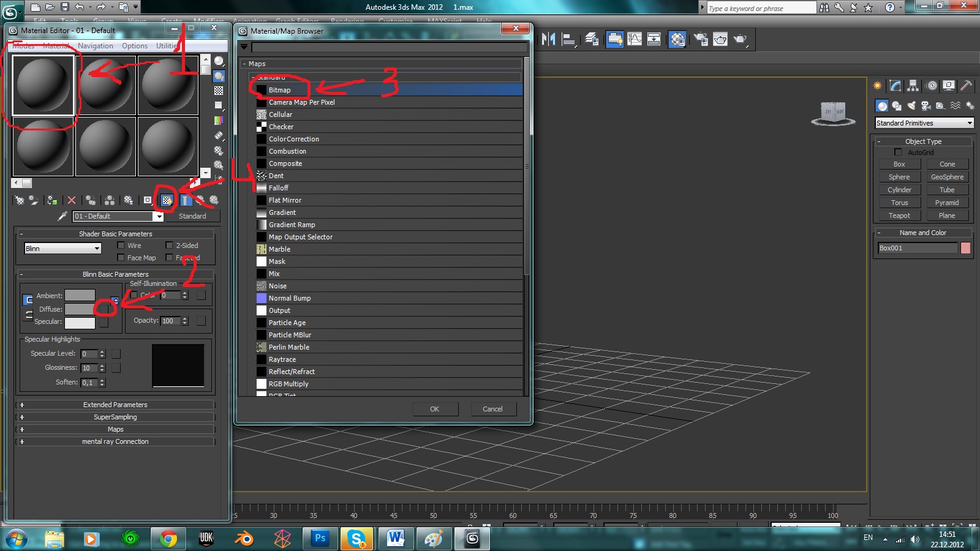
Task: Toggle Diffuse-Specular color lock button
Action: click(28, 315)
